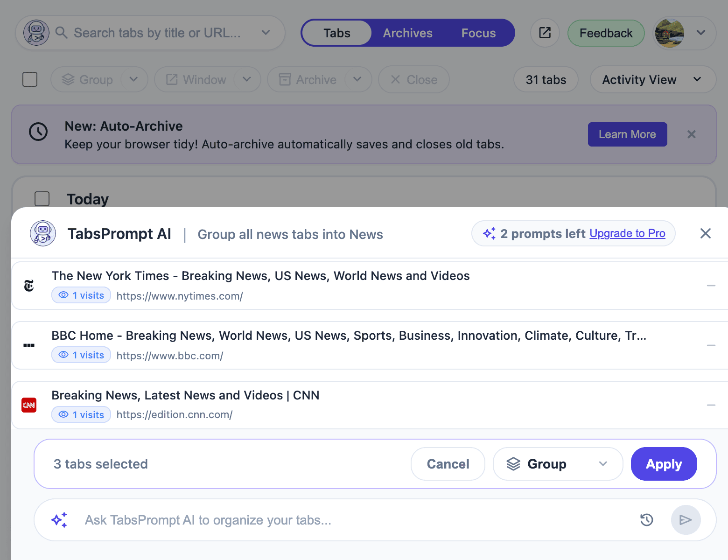728x560 pixels.
Task: Click the CNN favicon
Action: pyautogui.click(x=29, y=405)
